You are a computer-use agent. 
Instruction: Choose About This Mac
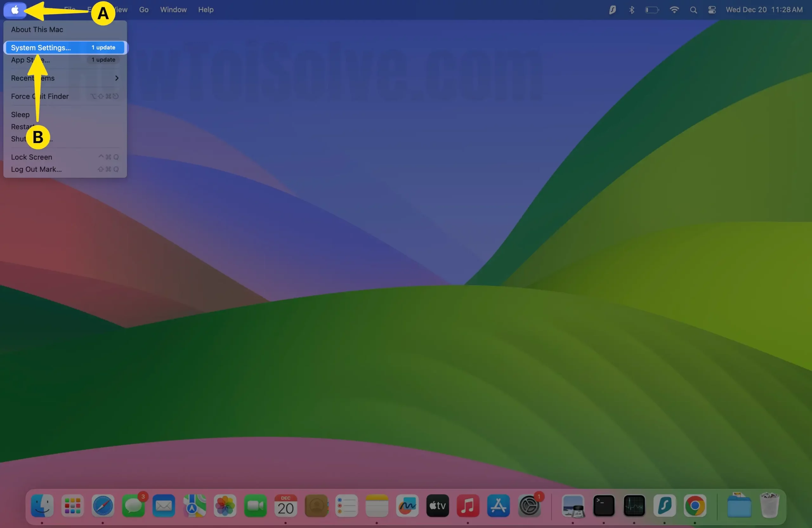pyautogui.click(x=65, y=29)
